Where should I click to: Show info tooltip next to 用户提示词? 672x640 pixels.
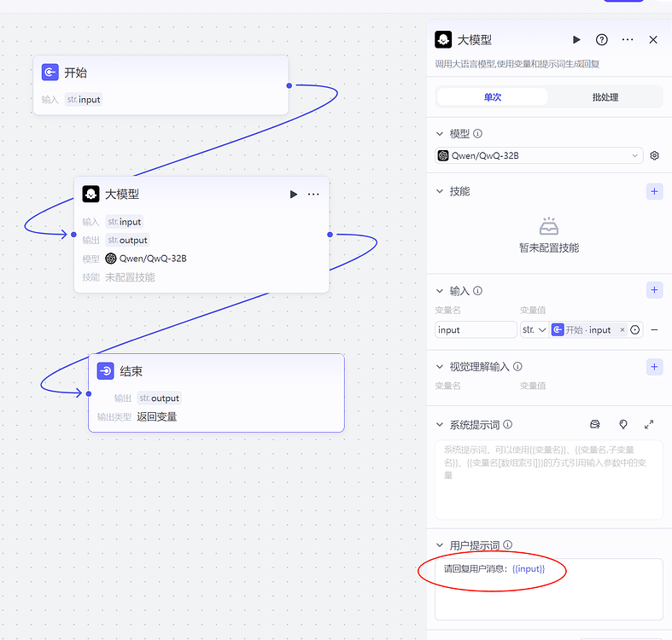pos(508,545)
